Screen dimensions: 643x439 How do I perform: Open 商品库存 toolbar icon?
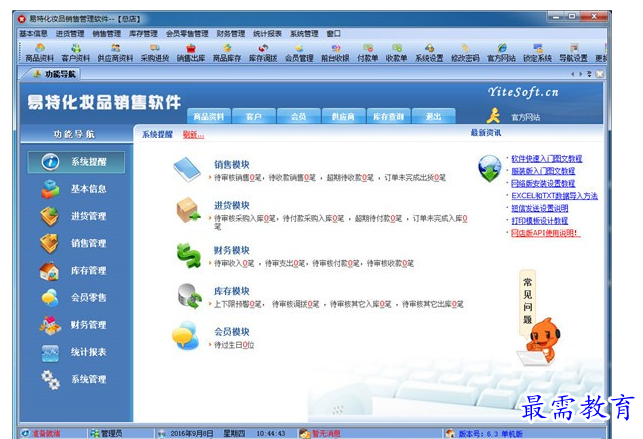[x=227, y=53]
